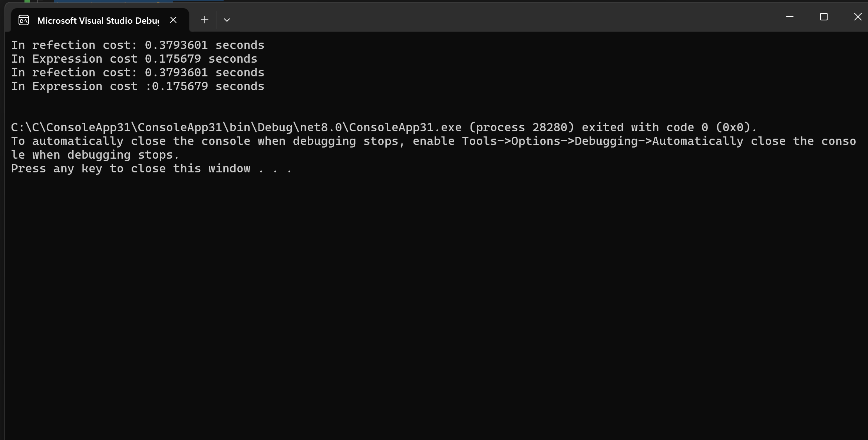Close the terminal window
Screen dimensions: 868x440
(858, 17)
